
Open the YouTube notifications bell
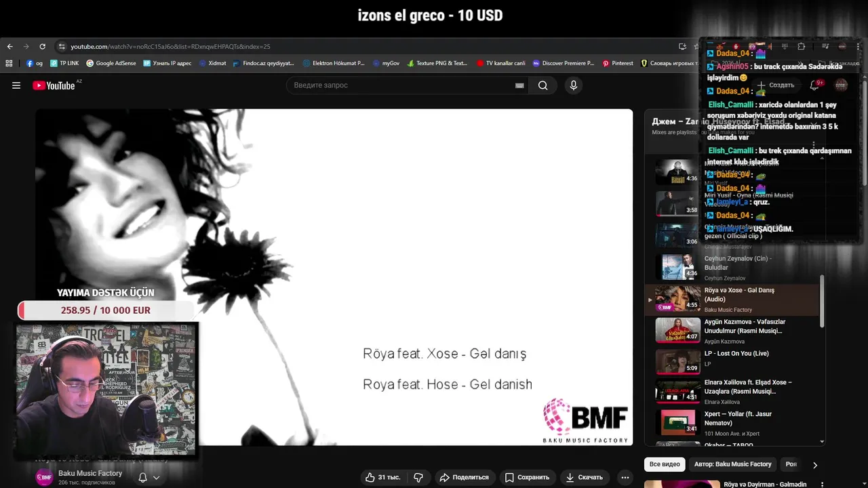814,85
